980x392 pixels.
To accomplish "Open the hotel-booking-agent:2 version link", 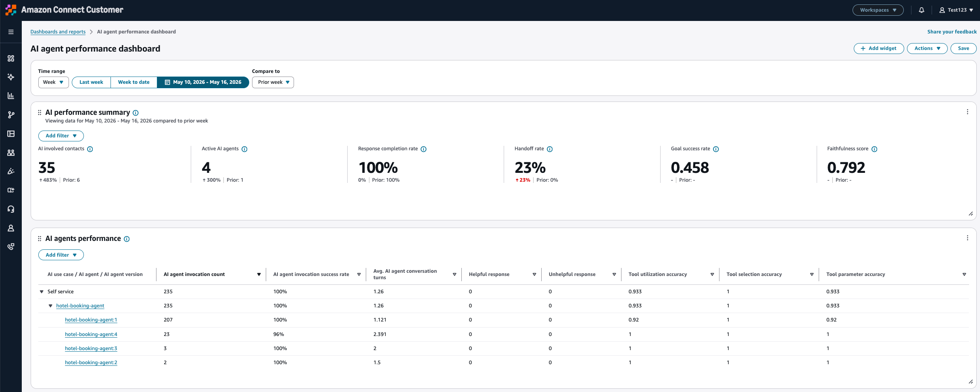I will click(91, 363).
